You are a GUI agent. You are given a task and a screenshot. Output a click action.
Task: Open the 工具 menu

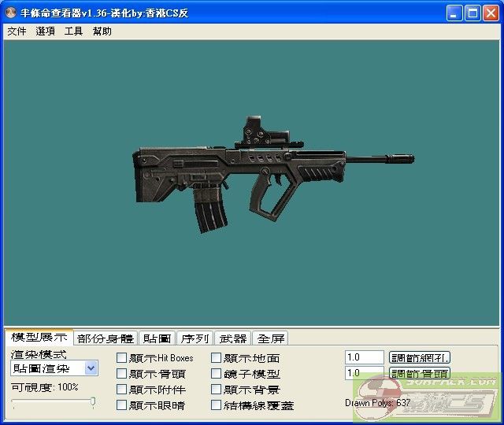coord(73,31)
